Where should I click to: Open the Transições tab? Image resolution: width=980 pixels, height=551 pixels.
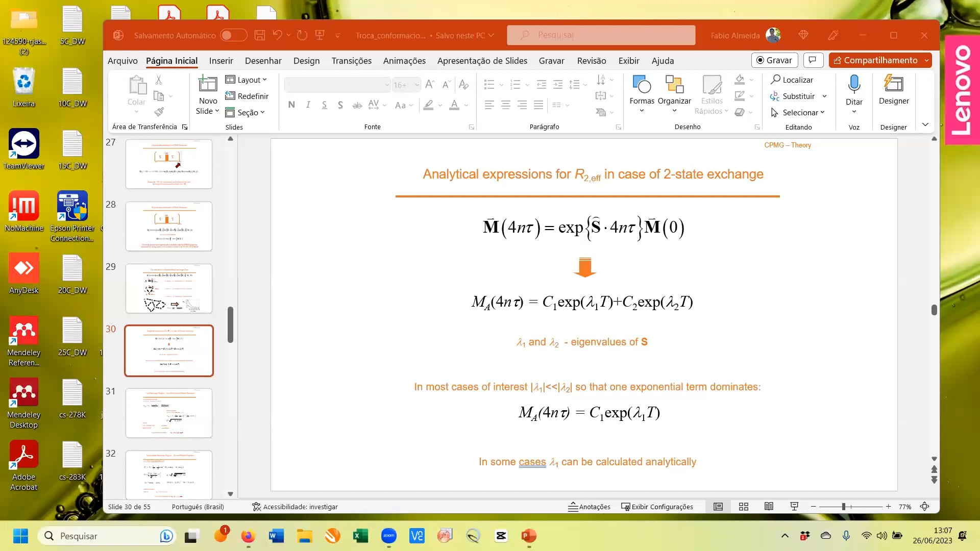pos(351,61)
